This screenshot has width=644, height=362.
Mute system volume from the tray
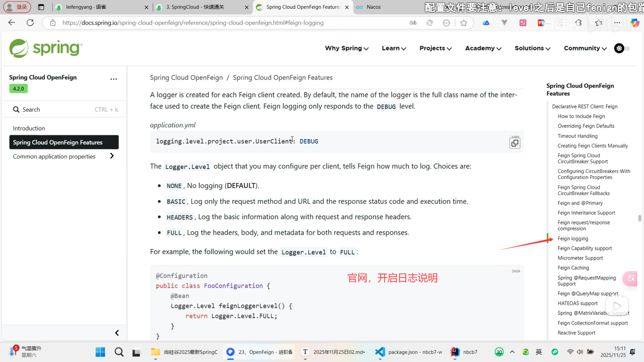(x=580, y=352)
